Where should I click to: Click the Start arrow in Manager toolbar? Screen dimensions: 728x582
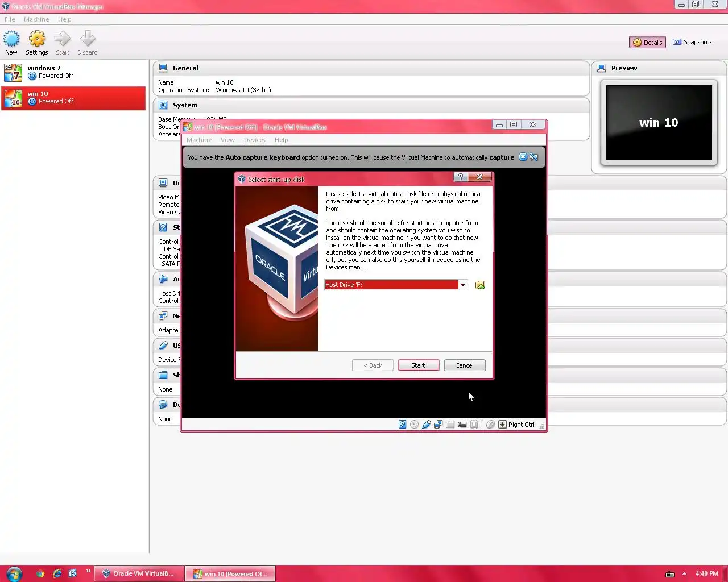pos(63,43)
